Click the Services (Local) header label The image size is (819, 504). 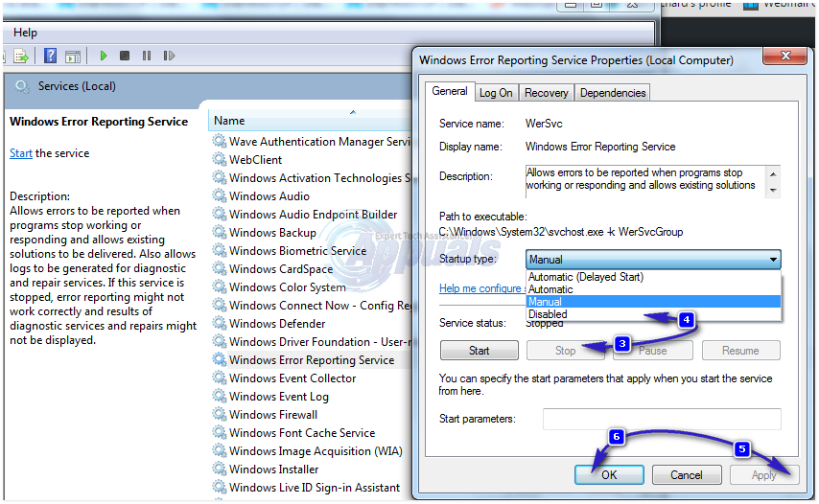tap(77, 86)
